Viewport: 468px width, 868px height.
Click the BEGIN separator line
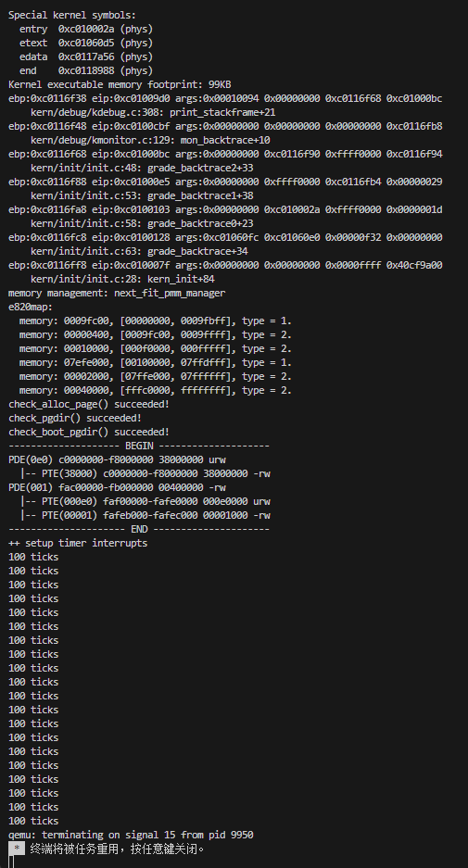(x=139, y=446)
